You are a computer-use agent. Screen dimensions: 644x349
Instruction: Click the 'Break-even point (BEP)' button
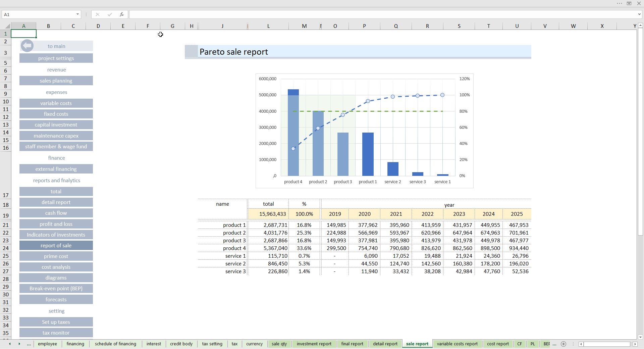[56, 288]
